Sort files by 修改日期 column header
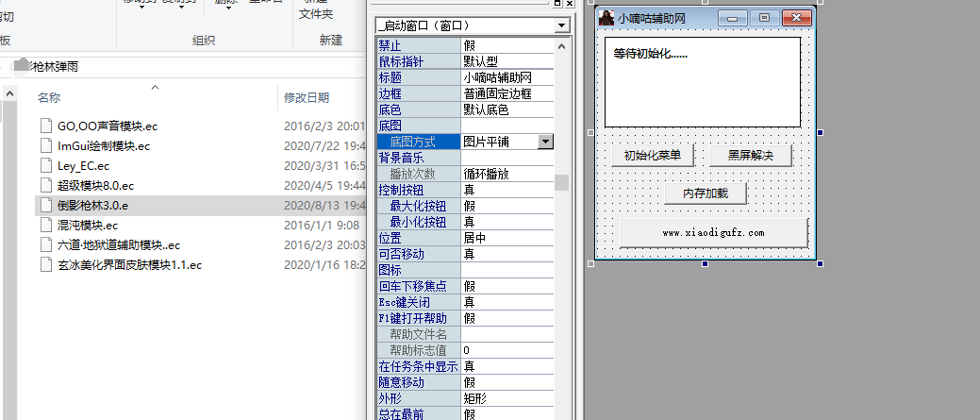The width and height of the screenshot is (980, 420). [x=307, y=97]
